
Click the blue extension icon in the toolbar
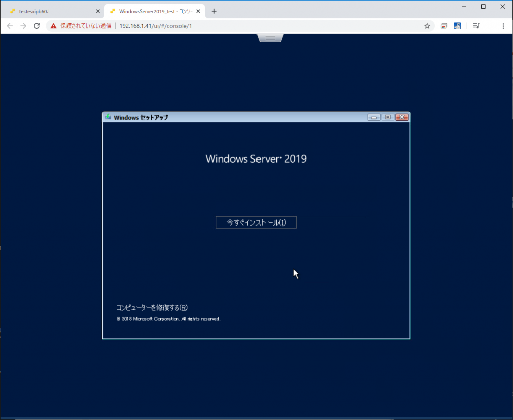(457, 26)
